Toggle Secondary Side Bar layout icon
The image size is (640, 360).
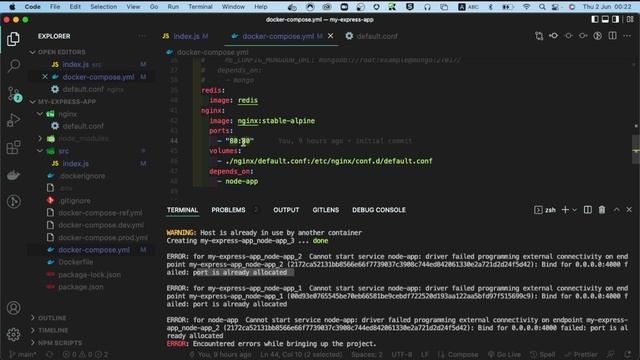616,19
